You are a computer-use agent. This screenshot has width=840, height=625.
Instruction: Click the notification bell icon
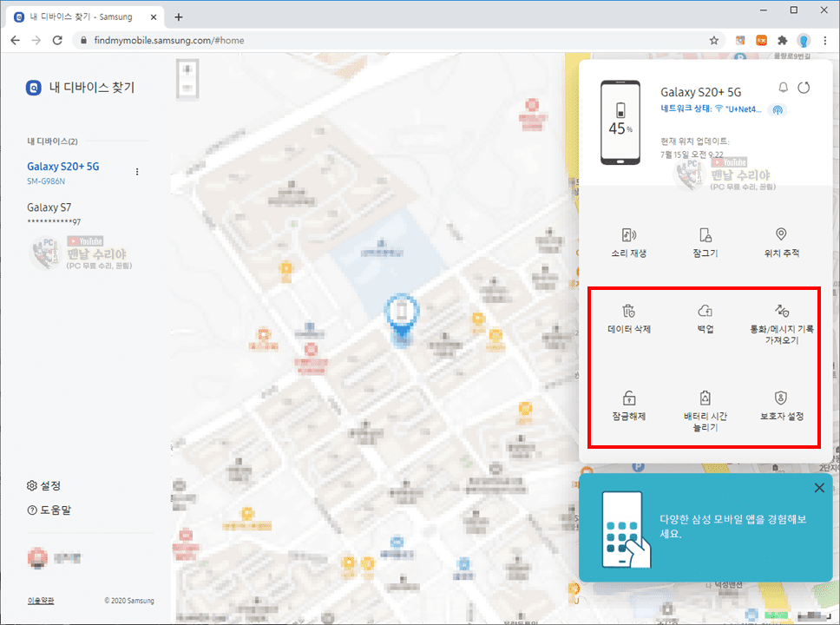tap(784, 88)
